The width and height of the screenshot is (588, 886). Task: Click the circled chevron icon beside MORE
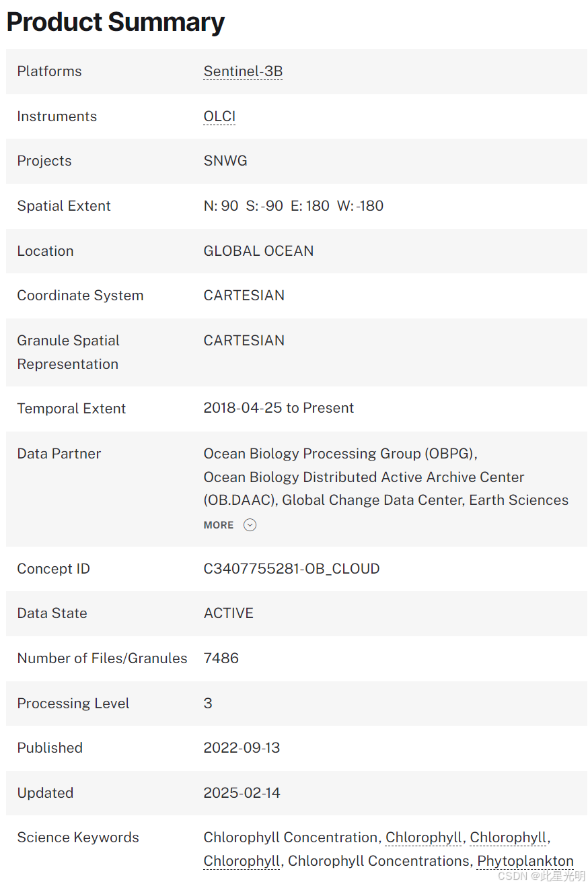[x=250, y=525]
